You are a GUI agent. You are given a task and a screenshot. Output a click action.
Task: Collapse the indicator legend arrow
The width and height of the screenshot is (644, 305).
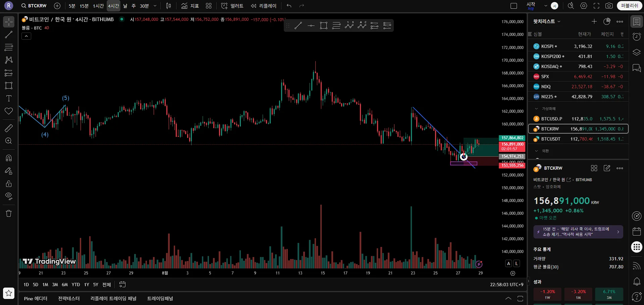26,36
